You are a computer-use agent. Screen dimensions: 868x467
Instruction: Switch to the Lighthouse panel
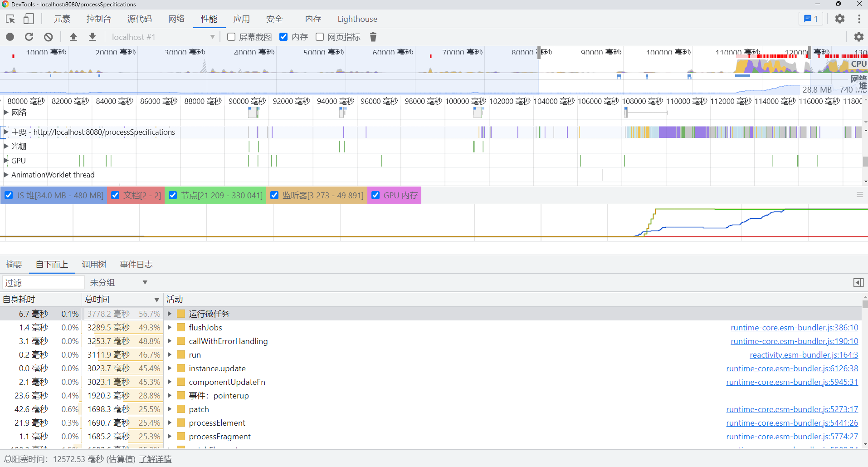(x=357, y=19)
